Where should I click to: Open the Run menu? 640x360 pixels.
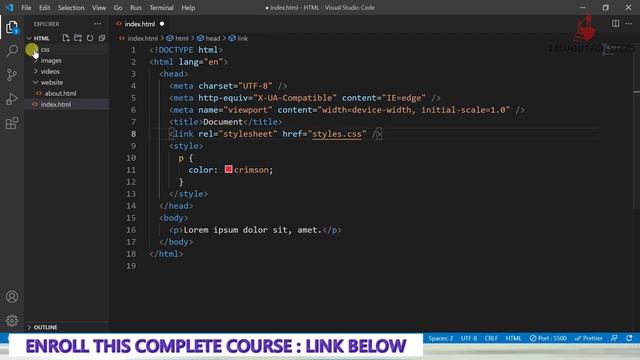[x=136, y=8]
